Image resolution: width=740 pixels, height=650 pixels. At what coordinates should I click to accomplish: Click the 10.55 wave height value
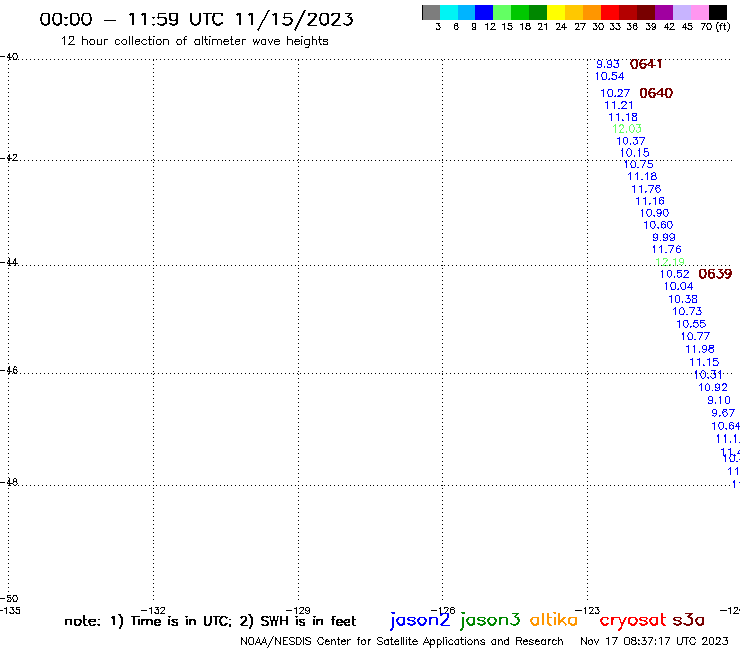coord(691,324)
